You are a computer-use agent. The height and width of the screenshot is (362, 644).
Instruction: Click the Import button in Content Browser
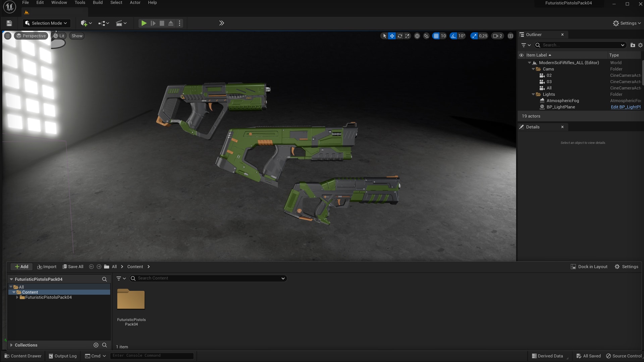[47, 267]
